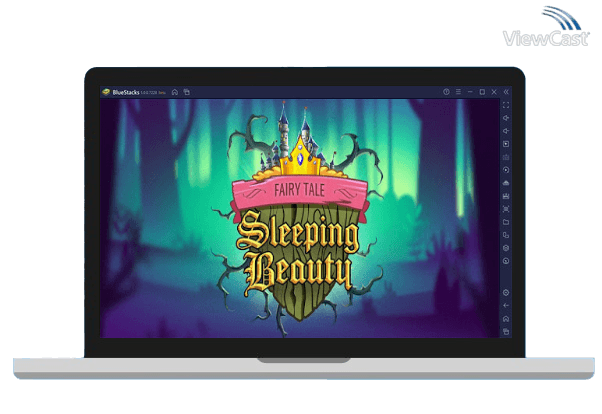This screenshot has height=414, width=602.
Task: Maximize the BlueStacks window
Action: [x=482, y=92]
